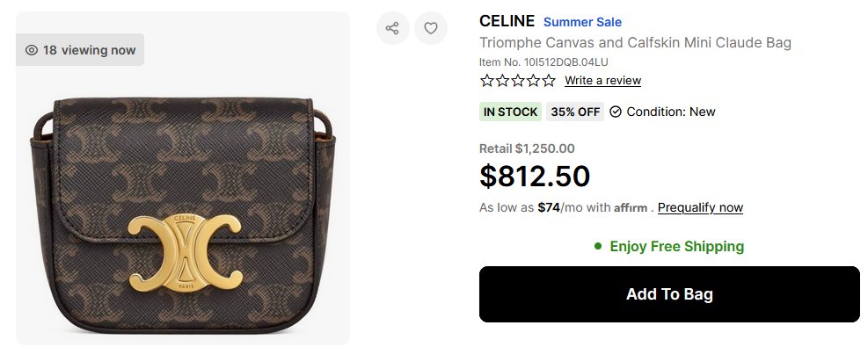Select the fourth rating star
Viewport: 868px width, 347px height.
[x=533, y=81]
